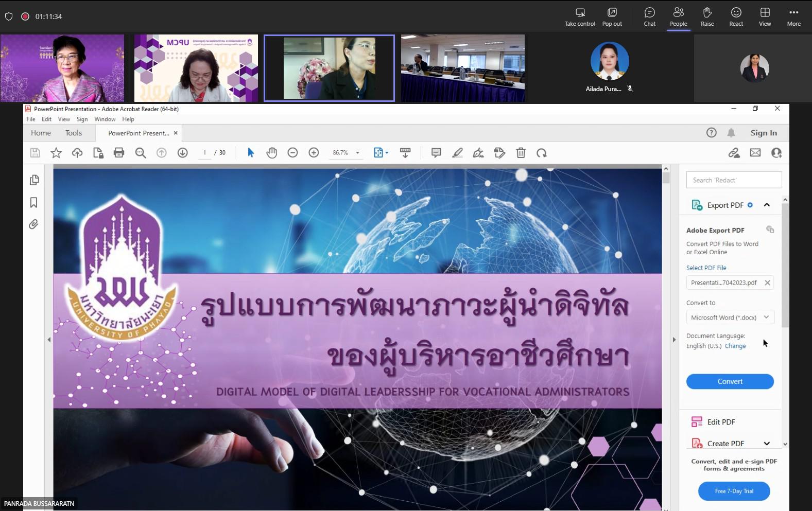Choose the Selection arrow tool

point(251,153)
